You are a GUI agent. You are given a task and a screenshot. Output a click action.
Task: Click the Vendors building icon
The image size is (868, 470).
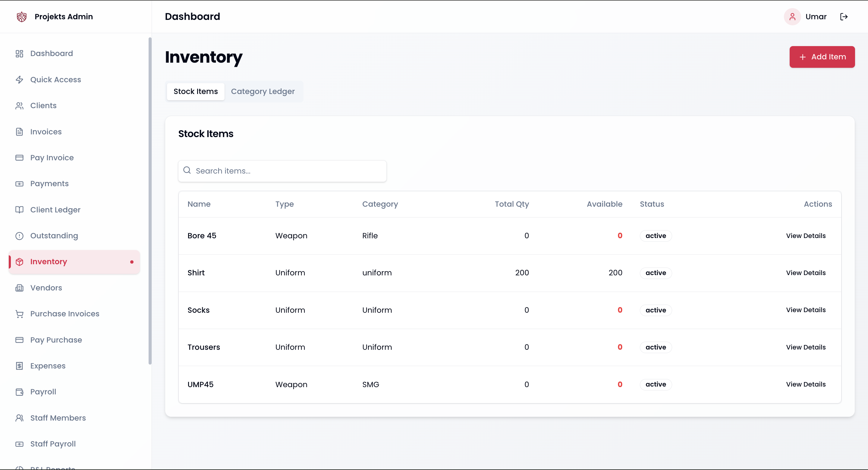point(19,288)
